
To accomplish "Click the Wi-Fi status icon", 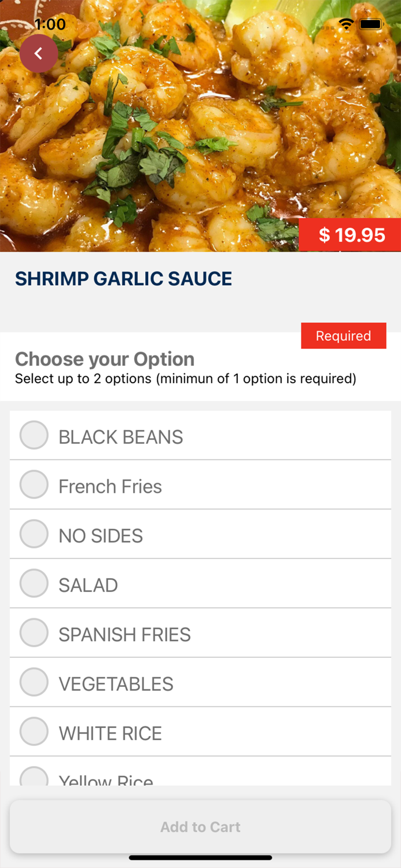I will tap(346, 24).
